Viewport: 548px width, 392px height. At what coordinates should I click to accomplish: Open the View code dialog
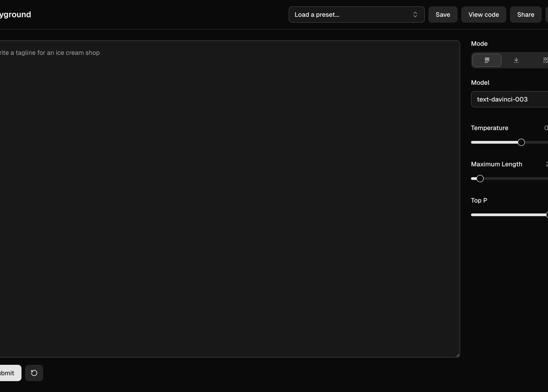click(483, 15)
